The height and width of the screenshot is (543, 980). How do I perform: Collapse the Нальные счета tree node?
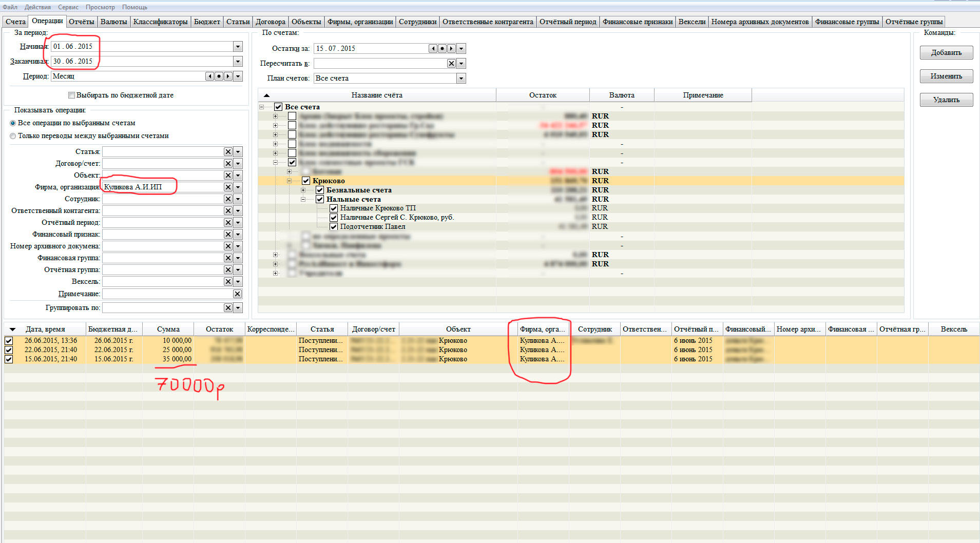[303, 200]
